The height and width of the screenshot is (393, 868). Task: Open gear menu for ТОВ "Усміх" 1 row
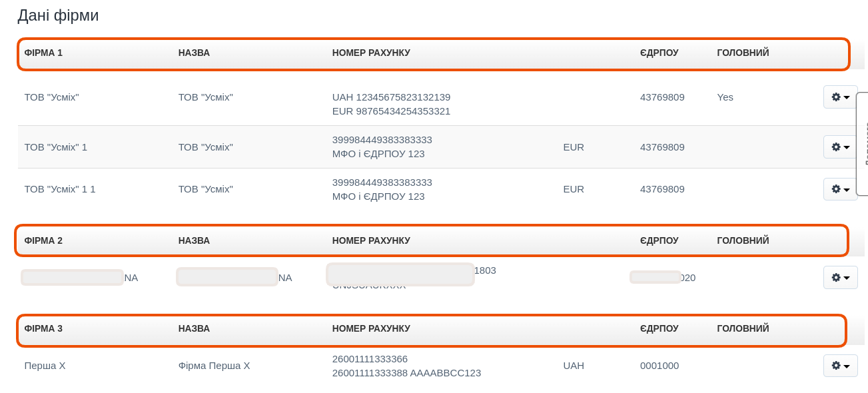click(840, 147)
